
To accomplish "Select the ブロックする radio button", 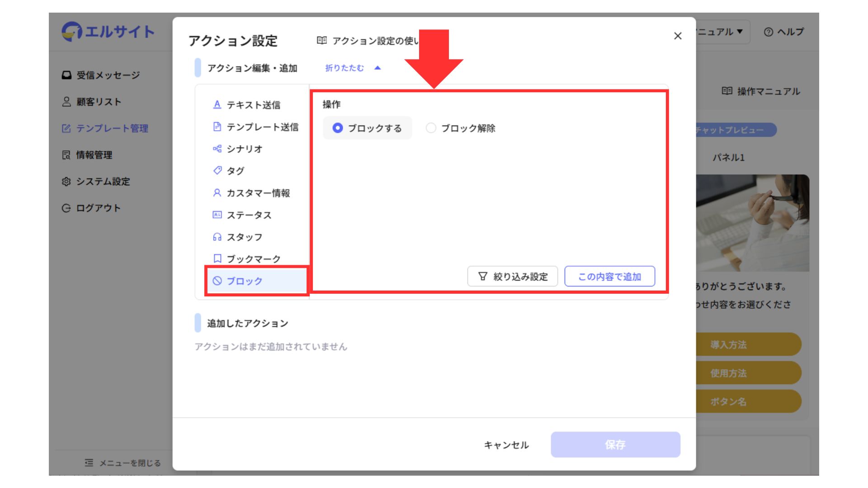I will (x=337, y=128).
